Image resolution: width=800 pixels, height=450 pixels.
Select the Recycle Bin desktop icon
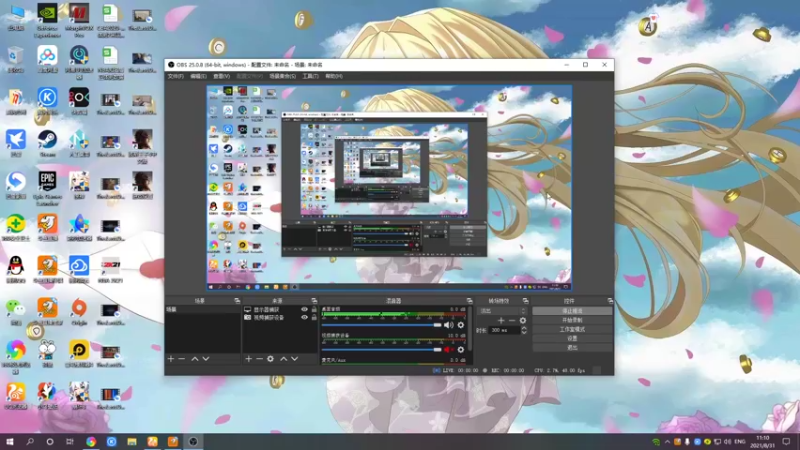16,59
